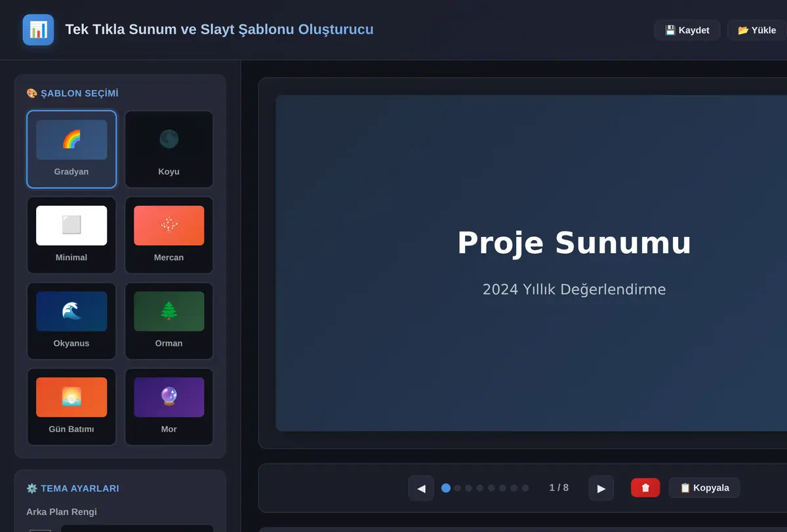Click the subtitle '2024 Yıllık Değerlendirme'
This screenshot has width=787, height=532.
tap(575, 289)
